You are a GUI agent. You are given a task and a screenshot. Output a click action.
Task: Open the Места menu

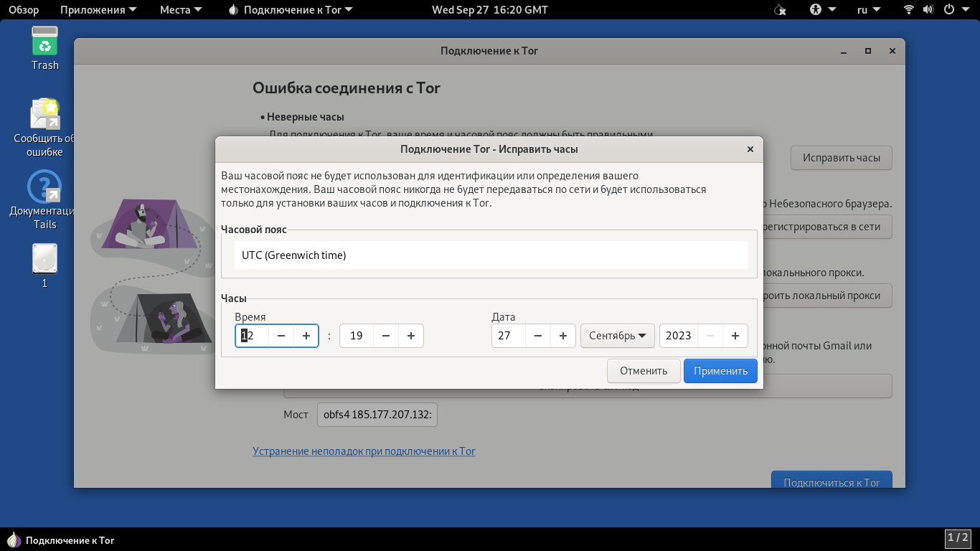[180, 10]
